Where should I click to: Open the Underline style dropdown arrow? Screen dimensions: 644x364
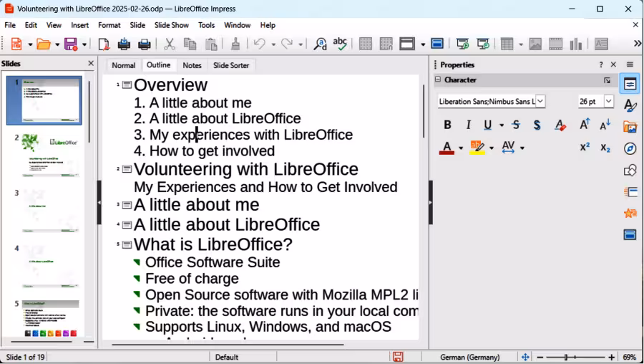pyautogui.click(x=502, y=125)
